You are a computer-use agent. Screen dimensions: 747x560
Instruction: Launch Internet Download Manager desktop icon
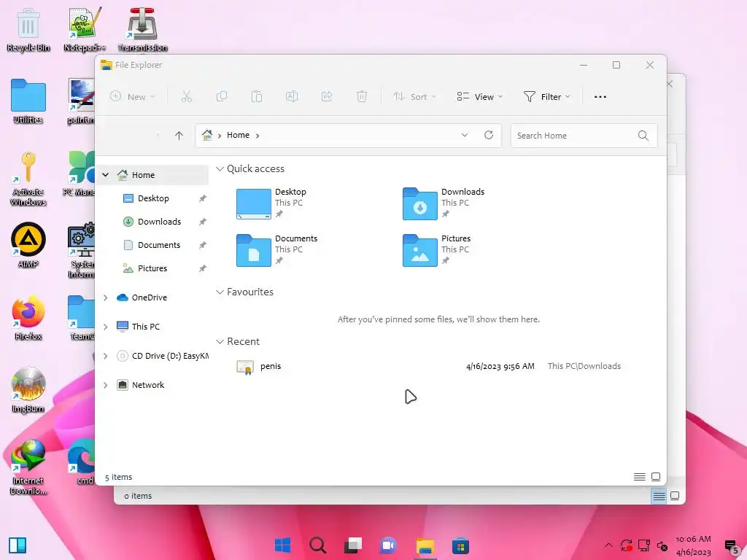point(28,467)
